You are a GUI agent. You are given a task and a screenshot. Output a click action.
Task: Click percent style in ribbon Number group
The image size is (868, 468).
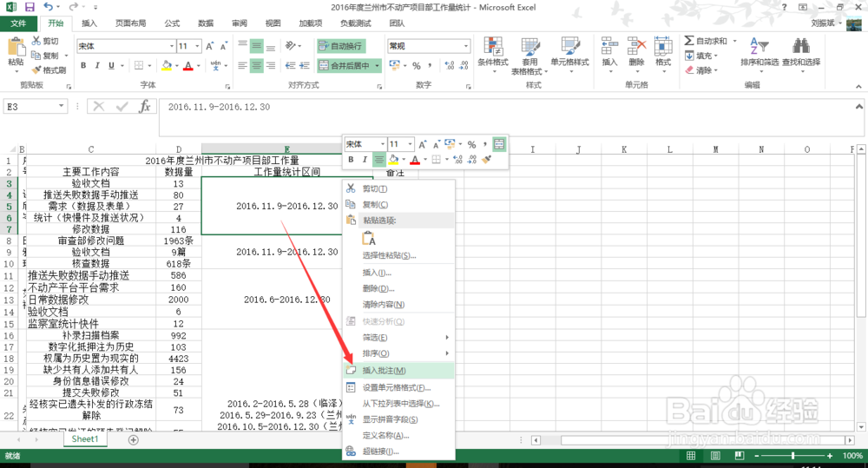417,65
